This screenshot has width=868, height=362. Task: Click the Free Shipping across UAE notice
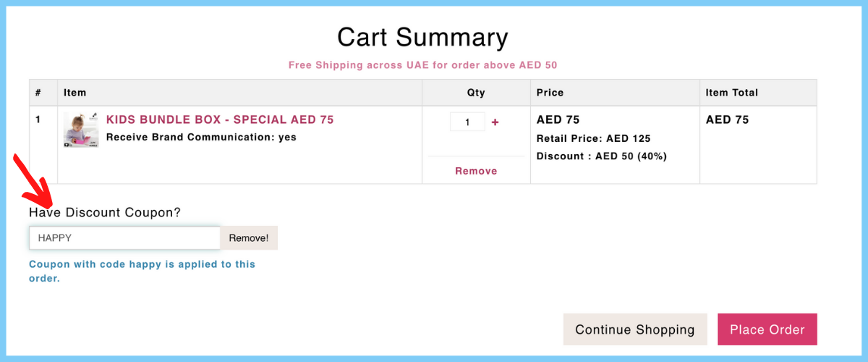[422, 64]
